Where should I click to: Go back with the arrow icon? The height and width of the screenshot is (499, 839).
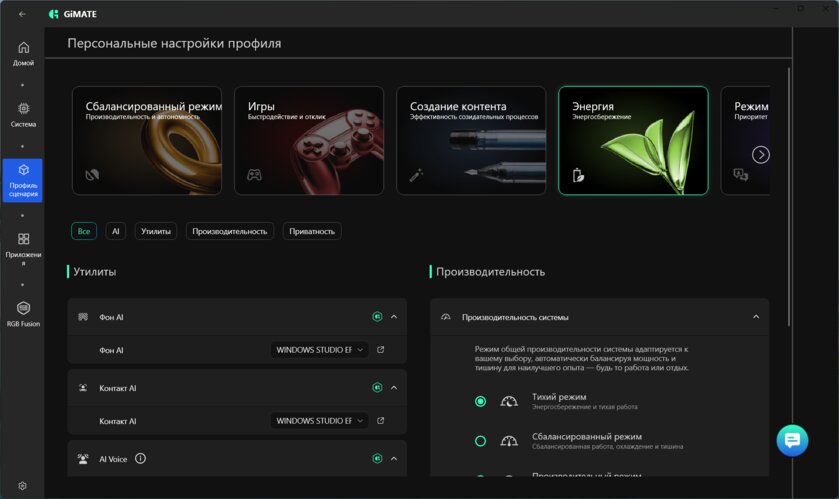point(22,14)
